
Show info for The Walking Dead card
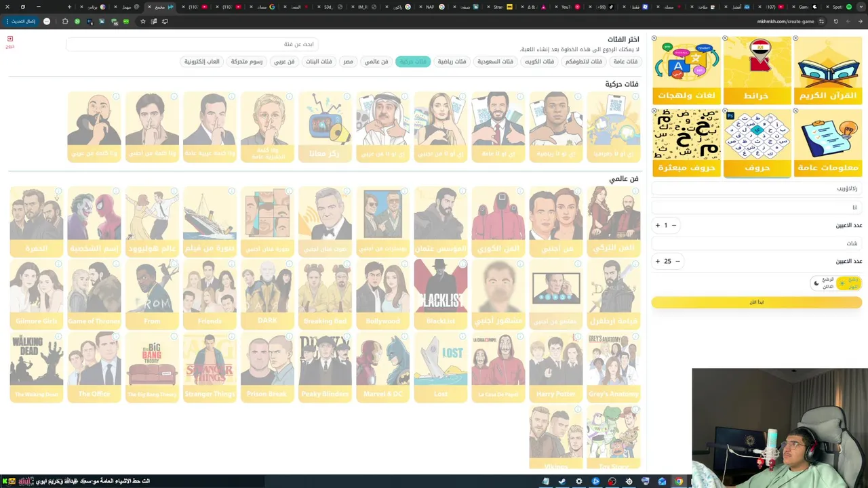(x=58, y=336)
